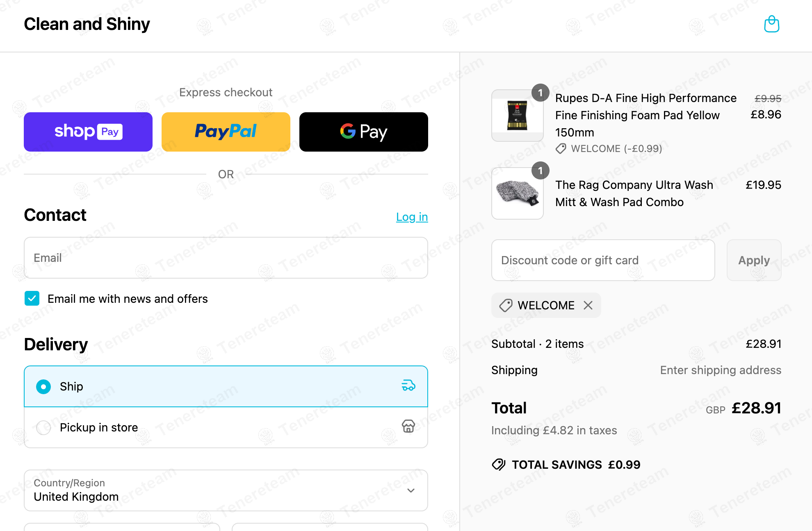Check out using PayPal

coord(226,132)
